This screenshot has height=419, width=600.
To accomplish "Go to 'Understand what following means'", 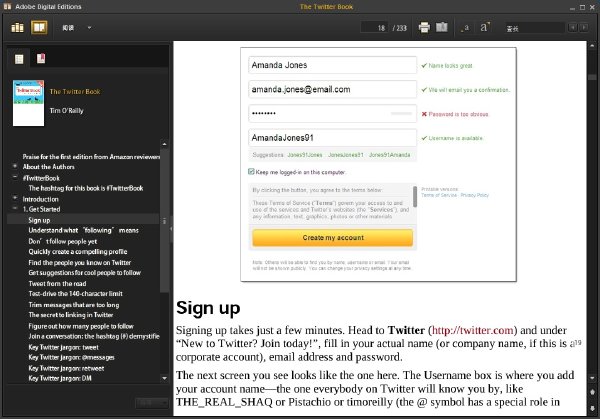I will click(83, 230).
